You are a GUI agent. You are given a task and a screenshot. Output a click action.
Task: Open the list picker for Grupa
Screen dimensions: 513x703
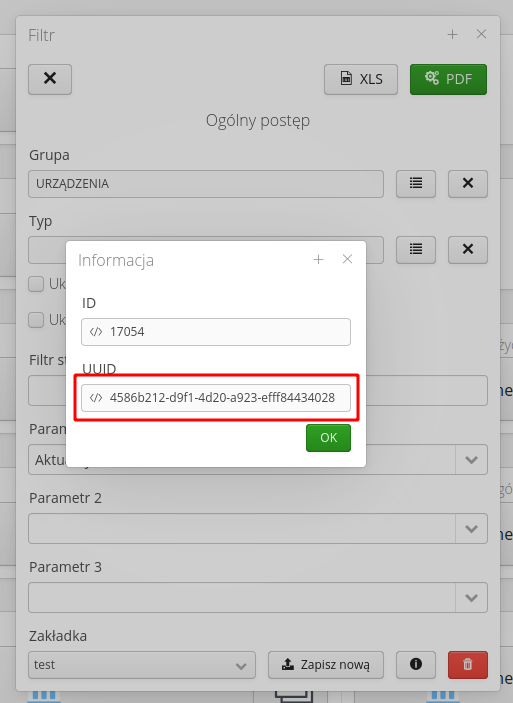pos(416,183)
